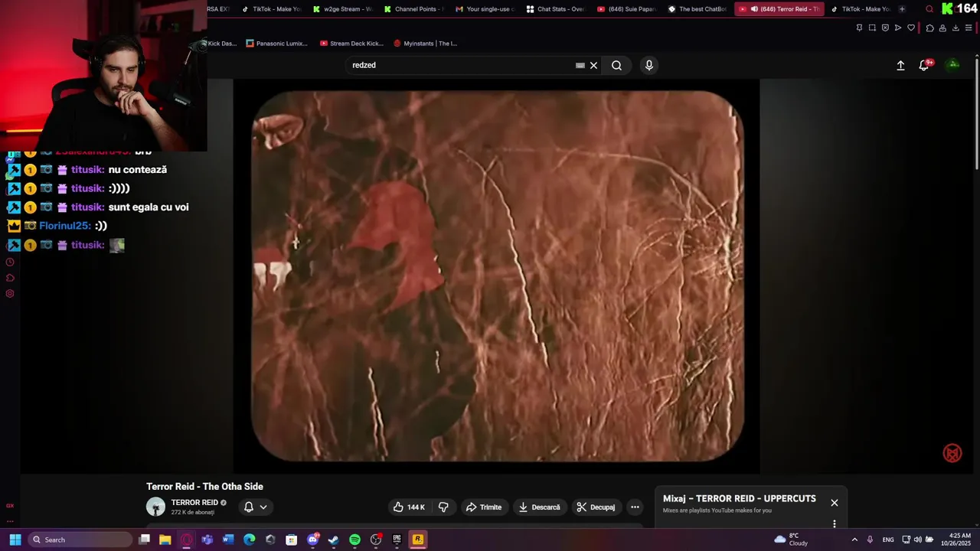Click the video player frame

point(497,275)
